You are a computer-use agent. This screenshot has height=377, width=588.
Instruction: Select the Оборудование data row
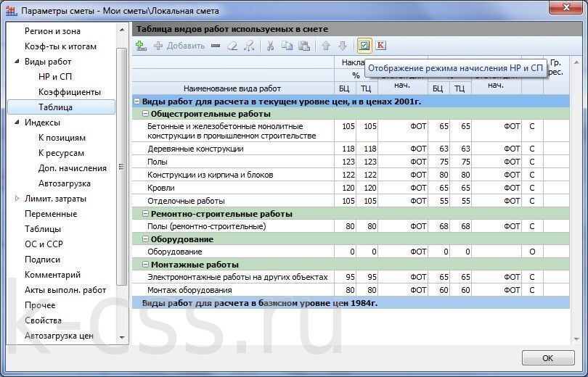[x=351, y=252]
